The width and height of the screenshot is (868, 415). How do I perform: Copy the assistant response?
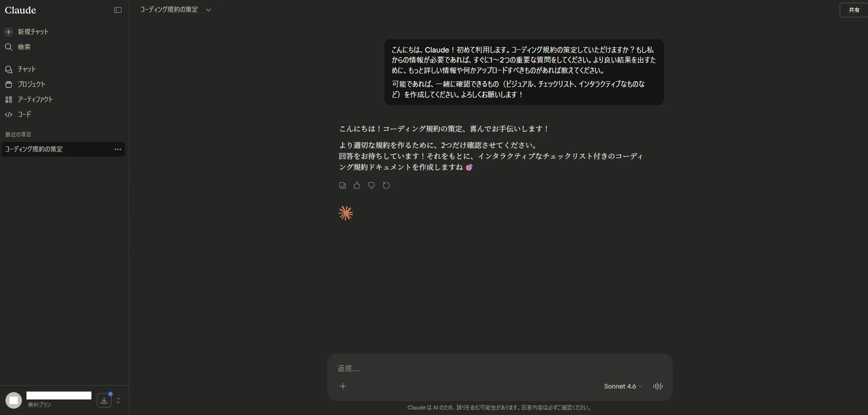coord(342,185)
